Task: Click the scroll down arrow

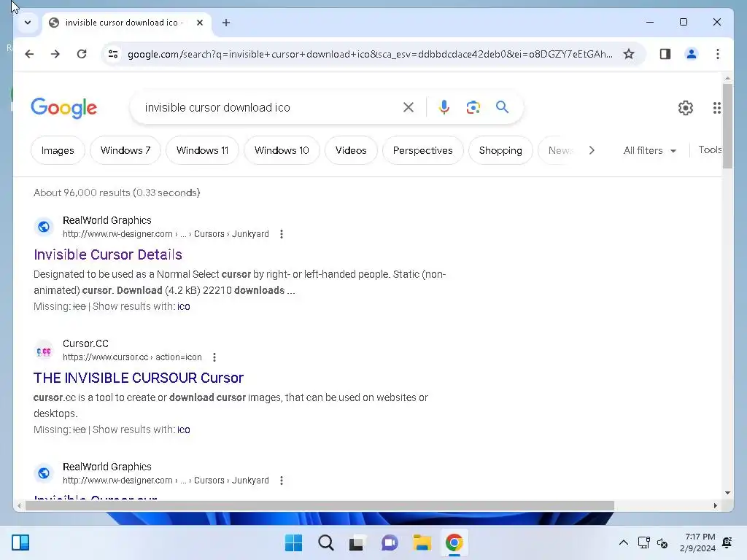Action: click(727, 493)
